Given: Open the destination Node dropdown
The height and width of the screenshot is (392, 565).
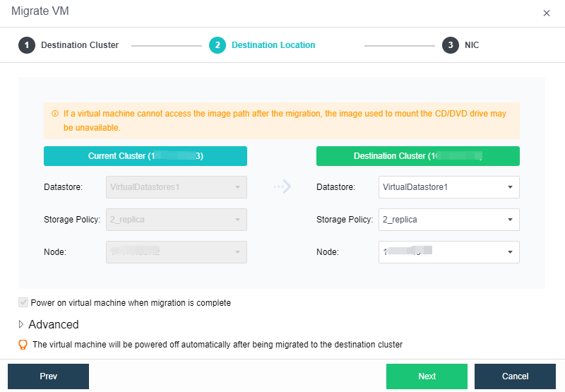Looking at the screenshot, I should point(448,252).
